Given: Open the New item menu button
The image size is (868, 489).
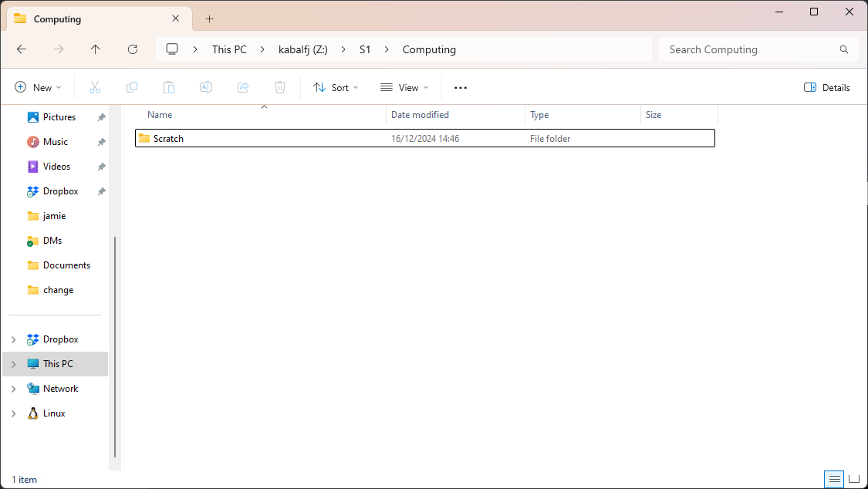Looking at the screenshot, I should click(x=38, y=88).
